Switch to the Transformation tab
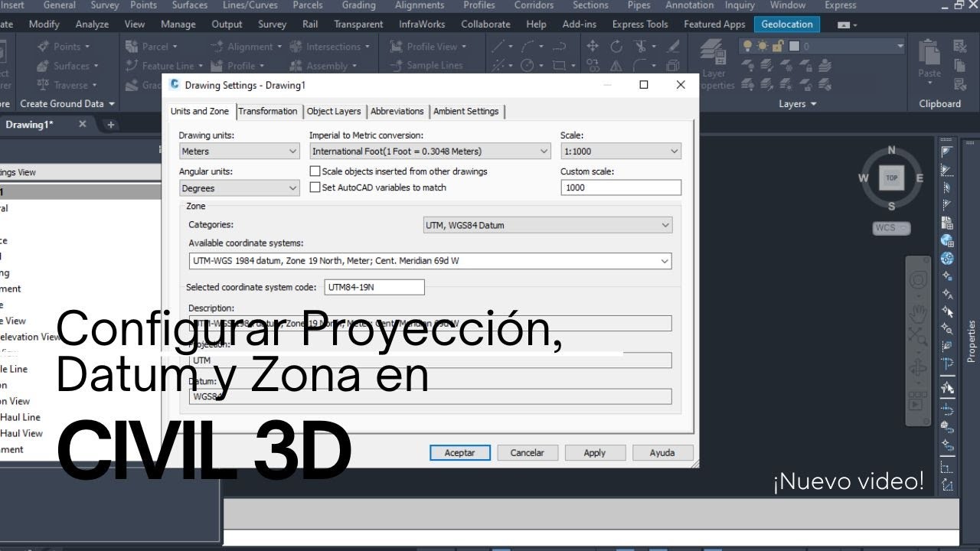The width and height of the screenshot is (980, 551). coord(268,112)
